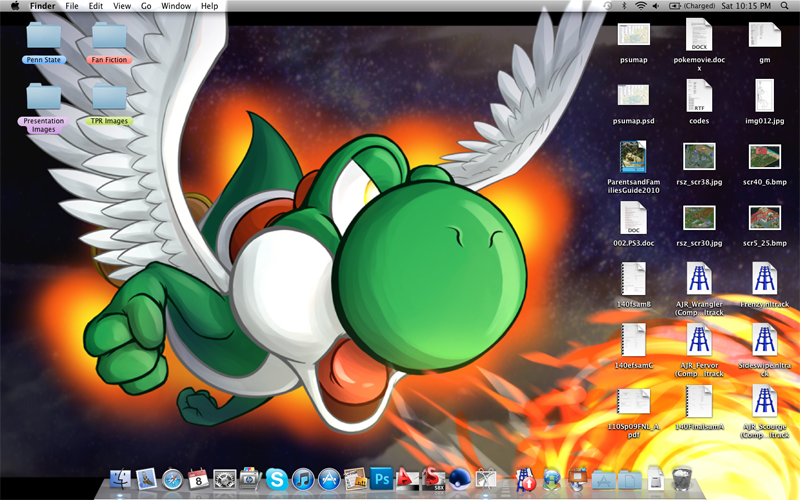The width and height of the screenshot is (800, 500).
Task: Select the AJR_Scourge nltrack file
Action: click(764, 412)
